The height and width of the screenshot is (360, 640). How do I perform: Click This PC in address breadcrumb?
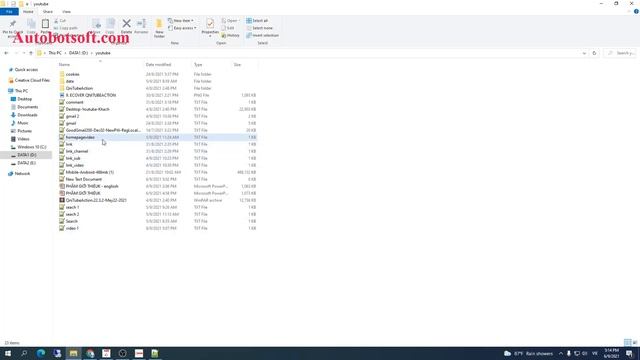tap(55, 53)
